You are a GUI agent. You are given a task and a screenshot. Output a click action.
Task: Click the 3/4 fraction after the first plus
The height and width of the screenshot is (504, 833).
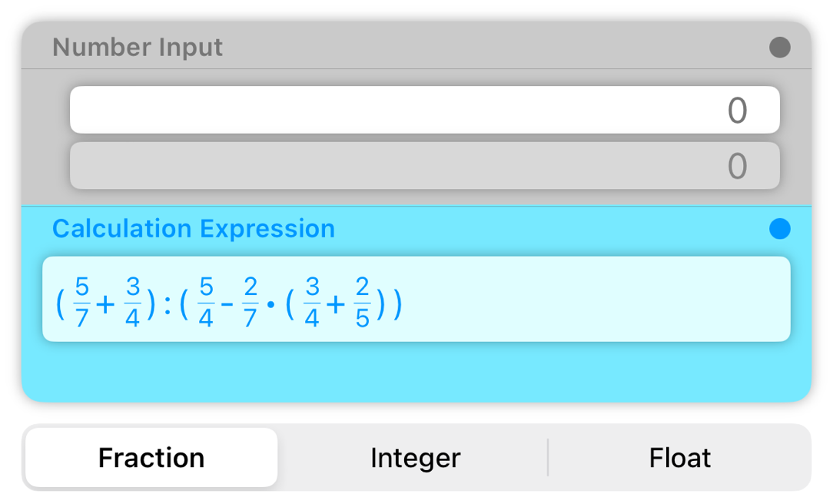(x=132, y=303)
